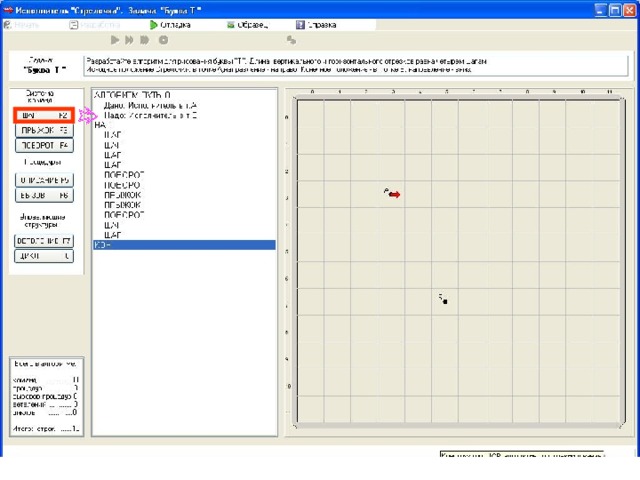Open the Образец tab

[247, 25]
